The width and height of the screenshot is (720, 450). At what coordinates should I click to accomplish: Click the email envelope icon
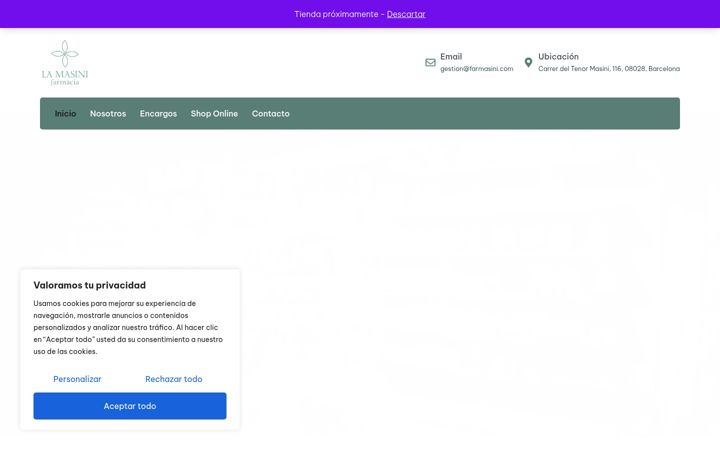point(430,62)
